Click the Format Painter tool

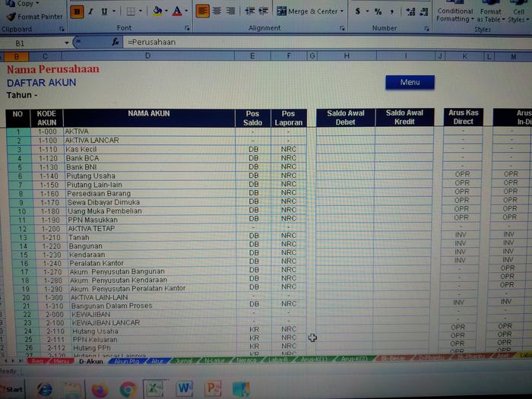[34, 16]
